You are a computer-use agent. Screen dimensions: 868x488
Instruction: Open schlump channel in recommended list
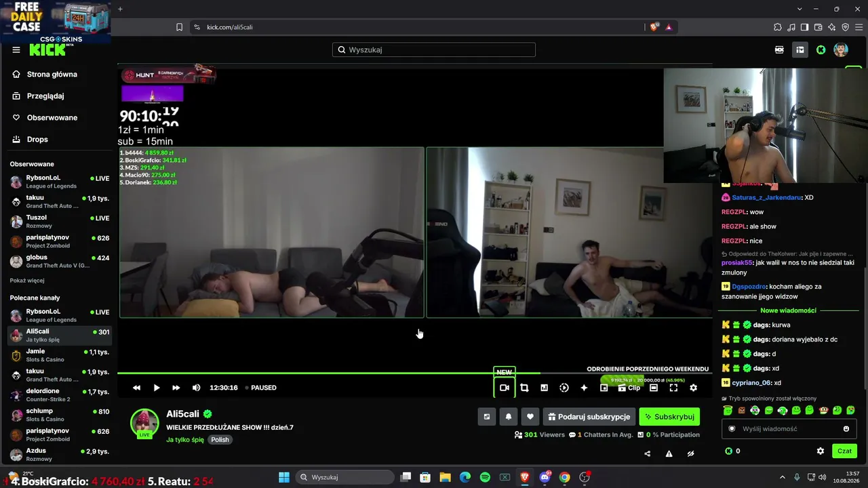pos(59,415)
